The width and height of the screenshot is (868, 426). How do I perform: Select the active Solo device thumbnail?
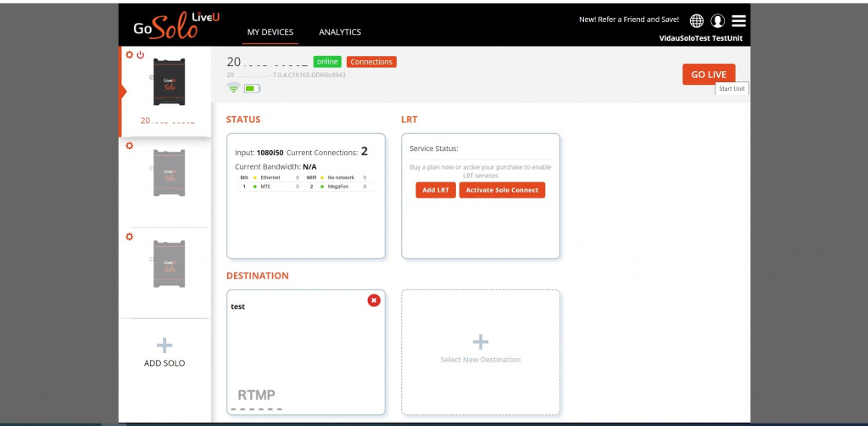coord(169,82)
